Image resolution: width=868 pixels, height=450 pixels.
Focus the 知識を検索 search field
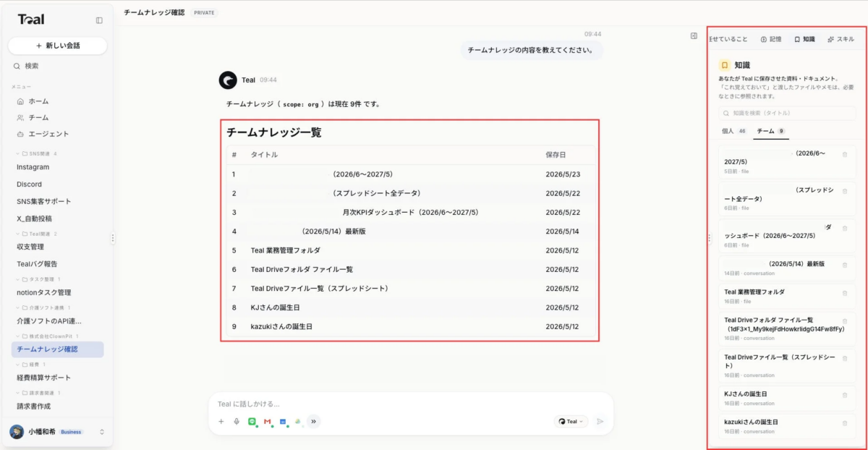click(x=787, y=114)
